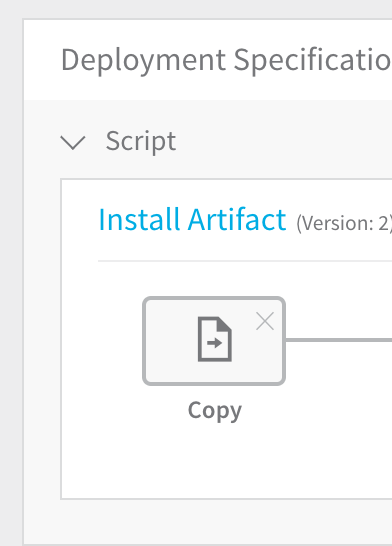Click the arrow inside the Copy document icon
The width and height of the screenshot is (392, 546).
pyautogui.click(x=215, y=343)
